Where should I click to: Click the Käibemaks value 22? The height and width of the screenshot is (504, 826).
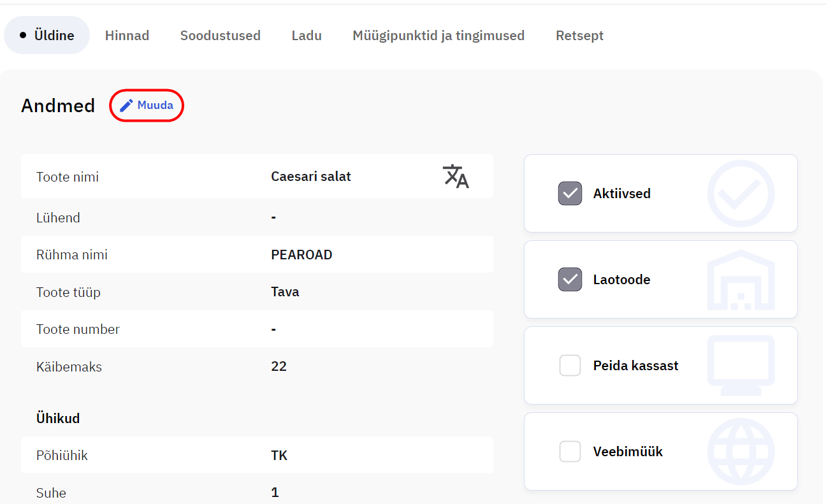click(279, 366)
